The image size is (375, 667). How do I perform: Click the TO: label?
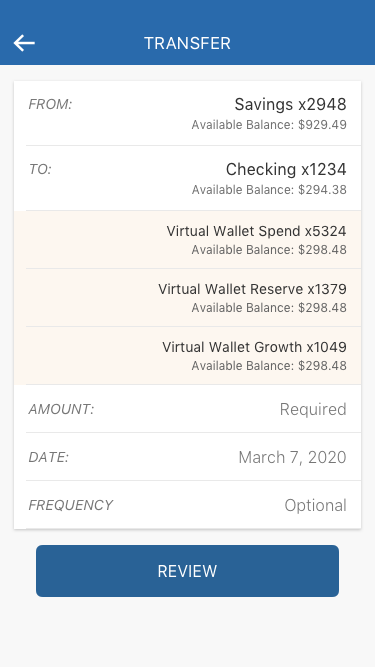pos(40,169)
